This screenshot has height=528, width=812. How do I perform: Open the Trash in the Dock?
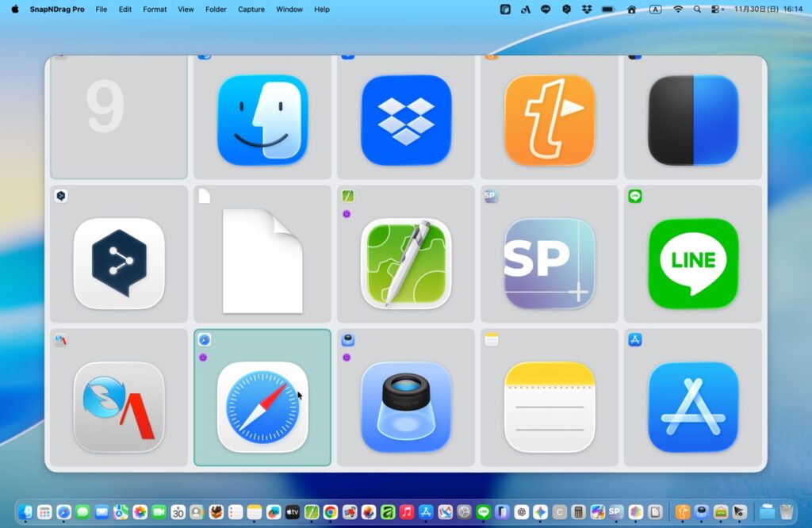[x=786, y=512]
